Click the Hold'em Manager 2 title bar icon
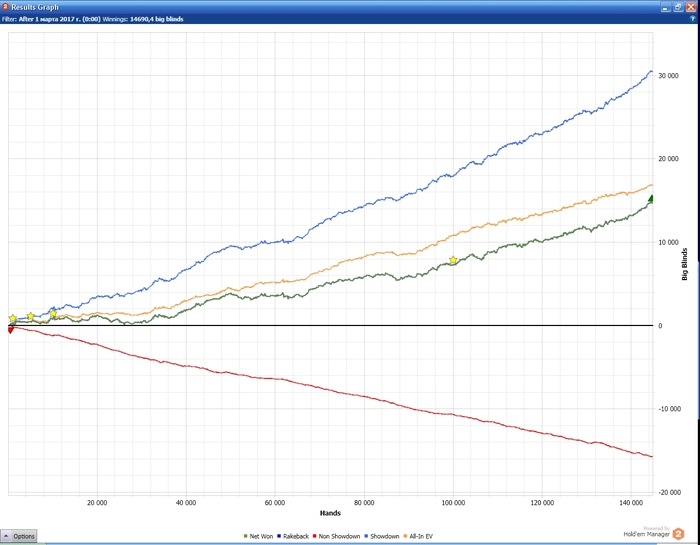The width and height of the screenshot is (700, 545). pos(5,7)
